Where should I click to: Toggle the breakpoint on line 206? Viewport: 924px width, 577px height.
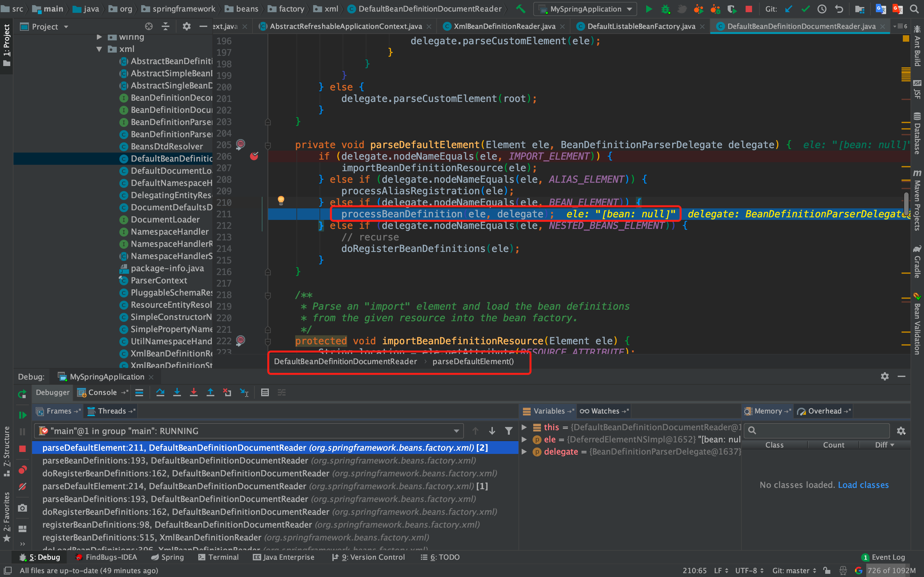pos(254,156)
